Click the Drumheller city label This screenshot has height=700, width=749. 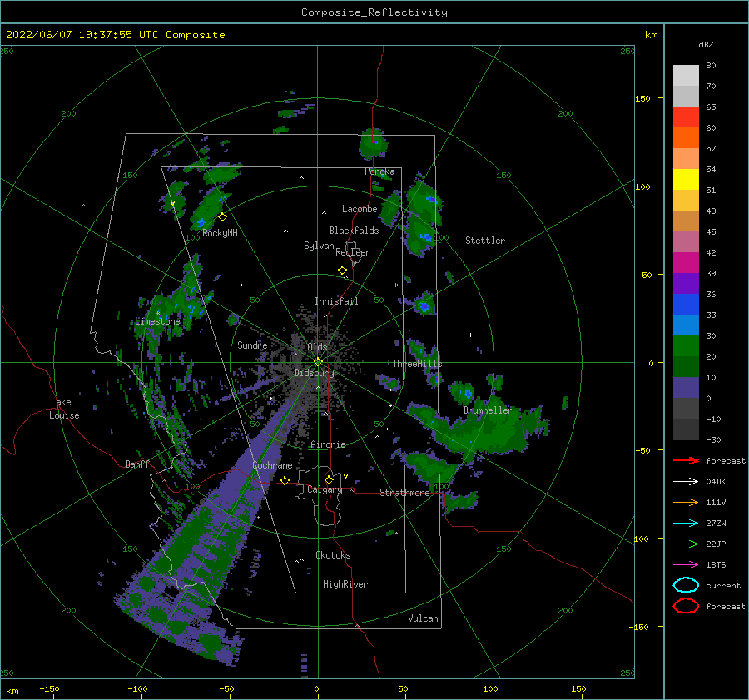click(x=487, y=410)
